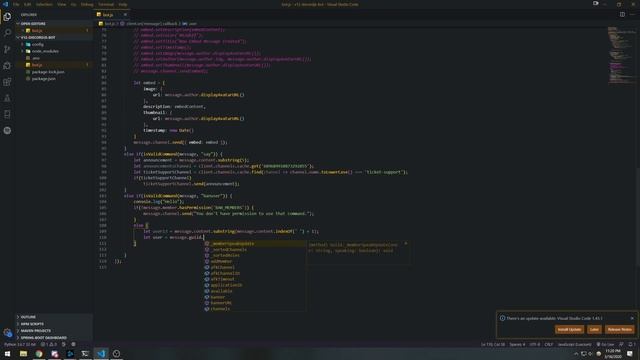This screenshot has width=640, height=360.
Task: Click the errors and warnings status indicator
Action: (x=49, y=344)
